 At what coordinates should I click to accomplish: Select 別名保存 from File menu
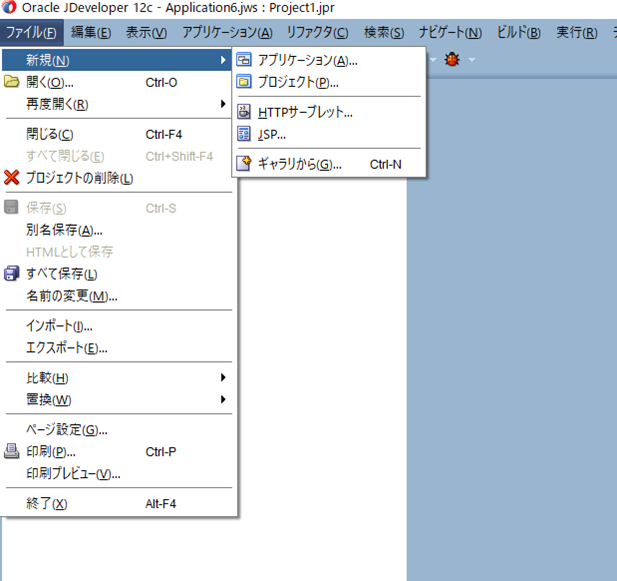64,230
